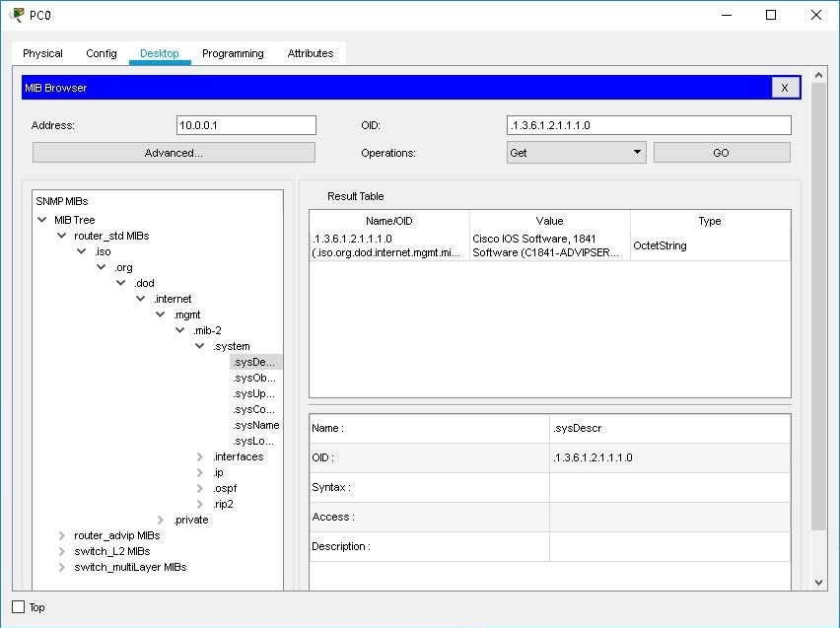The width and height of the screenshot is (840, 628).
Task: Expand the switch_multiLayer MIBs node
Action: (x=61, y=567)
